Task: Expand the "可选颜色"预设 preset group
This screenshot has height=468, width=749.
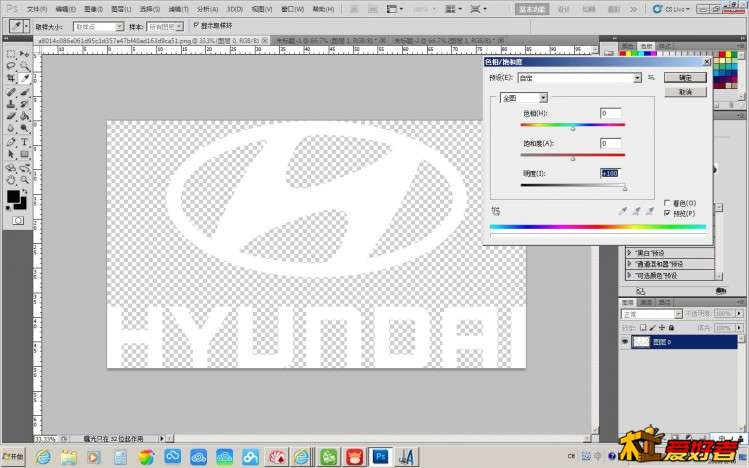Action: coord(630,275)
